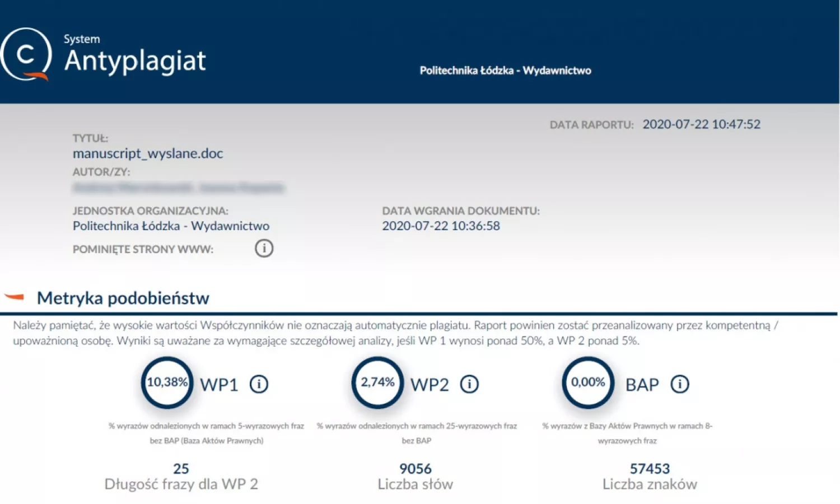Select the BAP circular gauge showing 0,00%

coord(587,384)
